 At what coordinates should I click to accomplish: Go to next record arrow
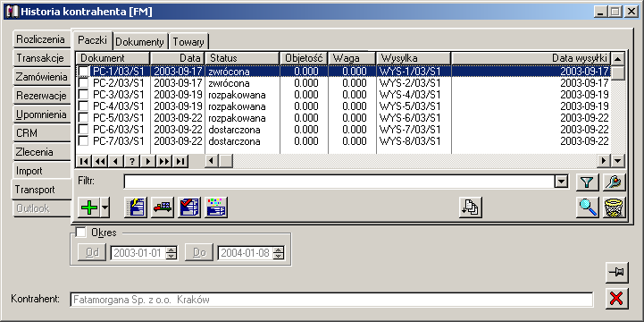[x=148, y=161]
